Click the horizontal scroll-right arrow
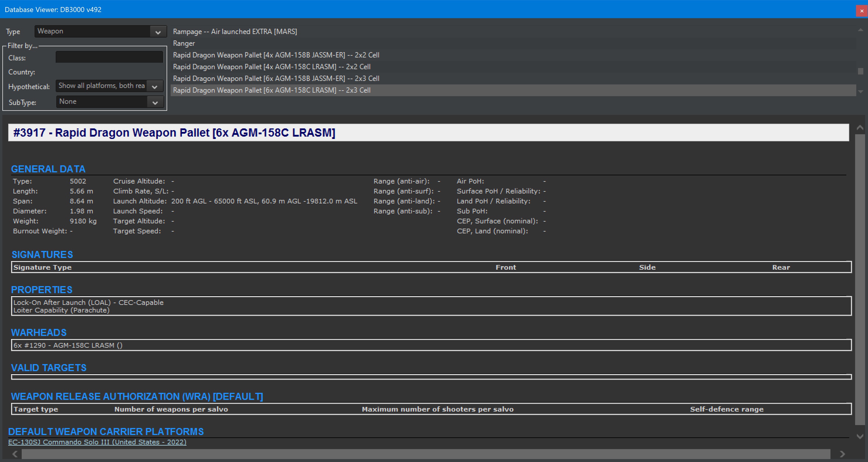This screenshot has width=868, height=462. tap(842, 454)
